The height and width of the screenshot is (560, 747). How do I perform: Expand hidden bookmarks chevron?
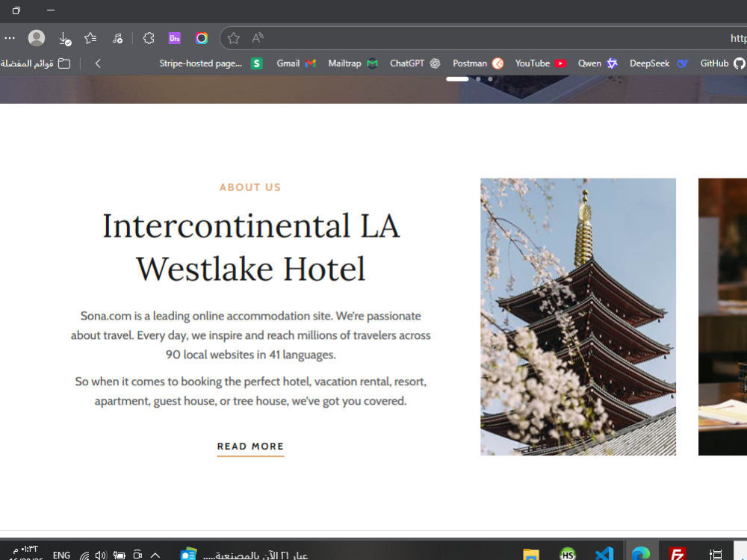[98, 63]
